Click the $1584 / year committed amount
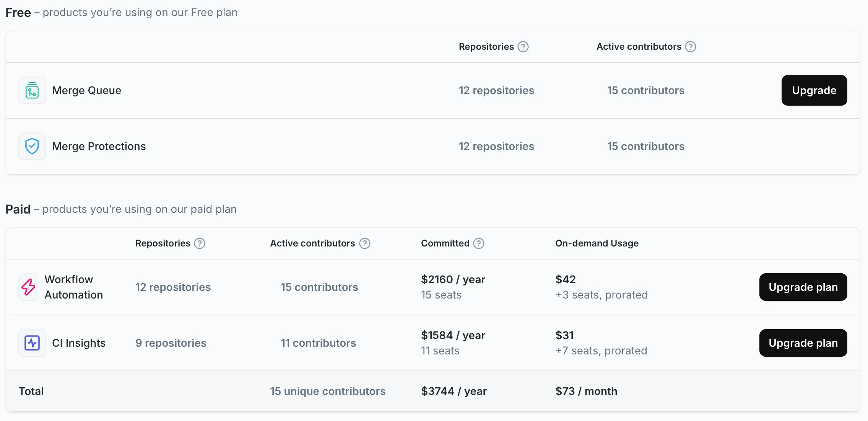 point(453,335)
